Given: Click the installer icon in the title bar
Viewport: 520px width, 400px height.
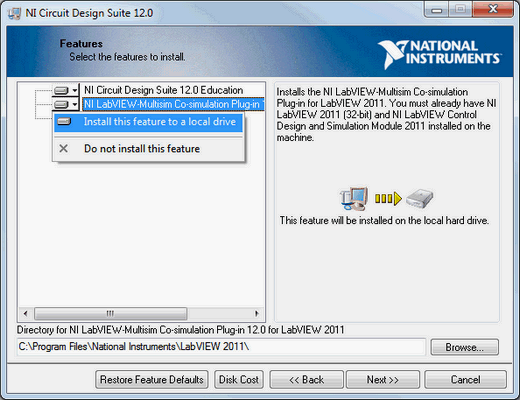Looking at the screenshot, I should pyautogui.click(x=15, y=13).
